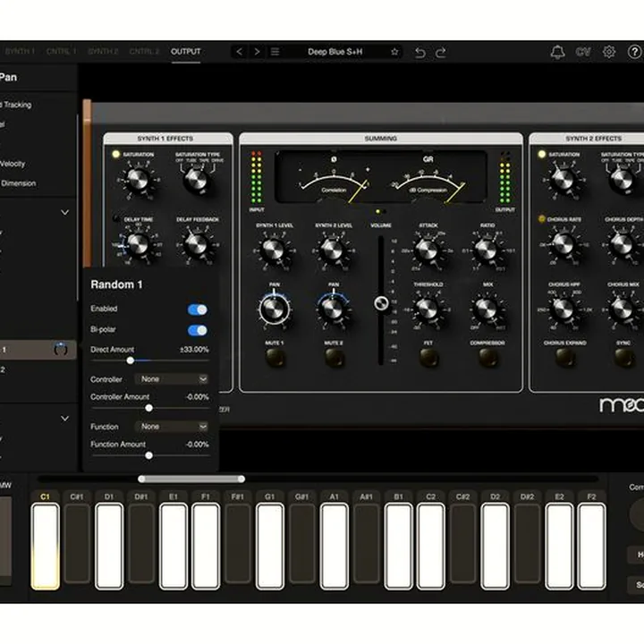Click the keyboard range scrollbar

pos(191,479)
